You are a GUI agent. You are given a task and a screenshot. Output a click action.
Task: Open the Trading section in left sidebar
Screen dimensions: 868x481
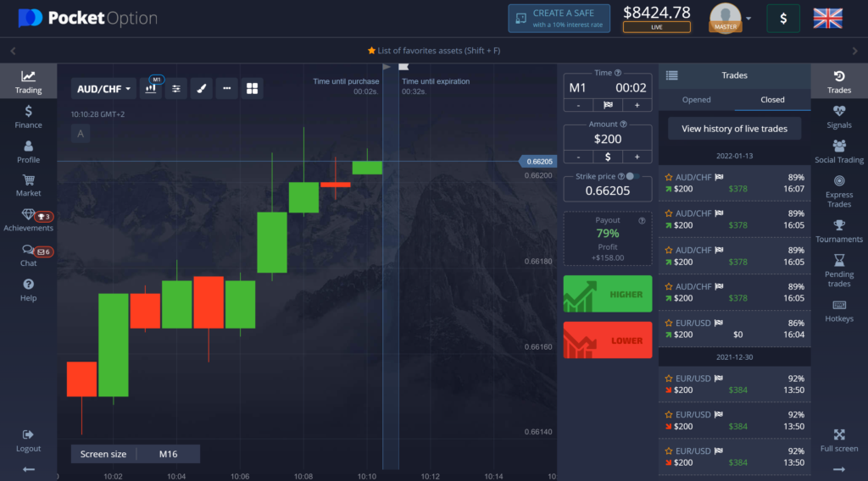(28, 81)
